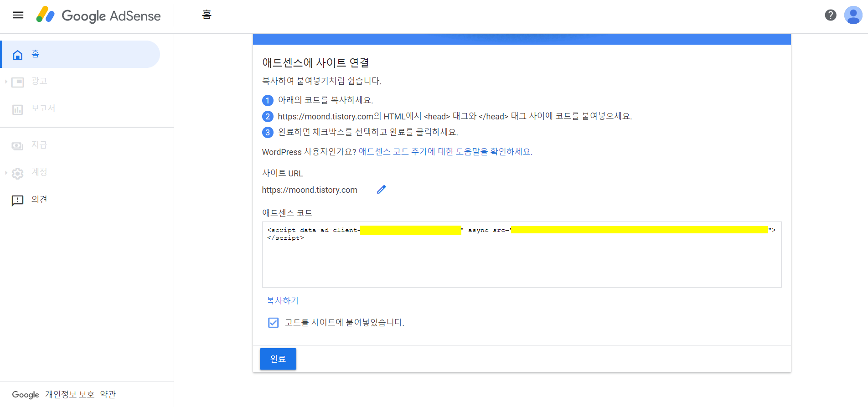The image size is (868, 407).
Task: Click the 완료 button
Action: pos(278,359)
